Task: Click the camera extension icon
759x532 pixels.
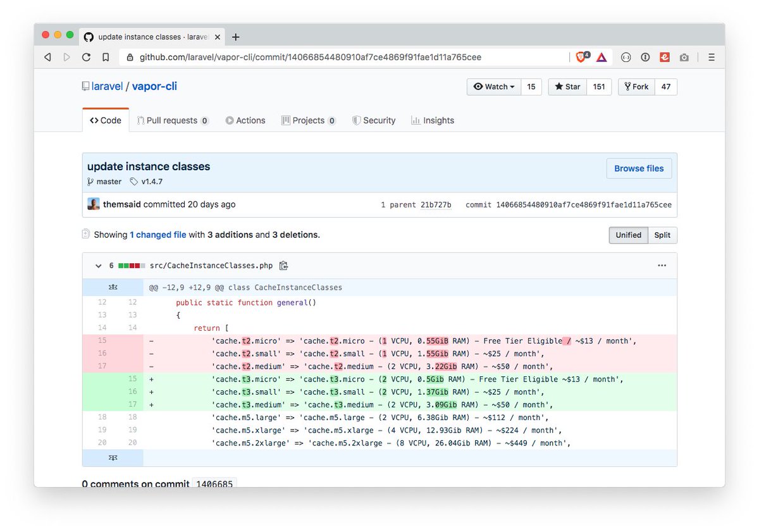Action: (x=684, y=57)
